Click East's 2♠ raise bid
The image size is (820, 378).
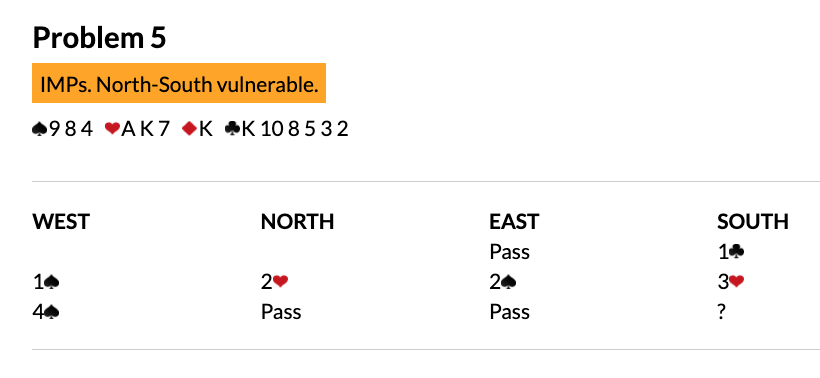coord(503,282)
